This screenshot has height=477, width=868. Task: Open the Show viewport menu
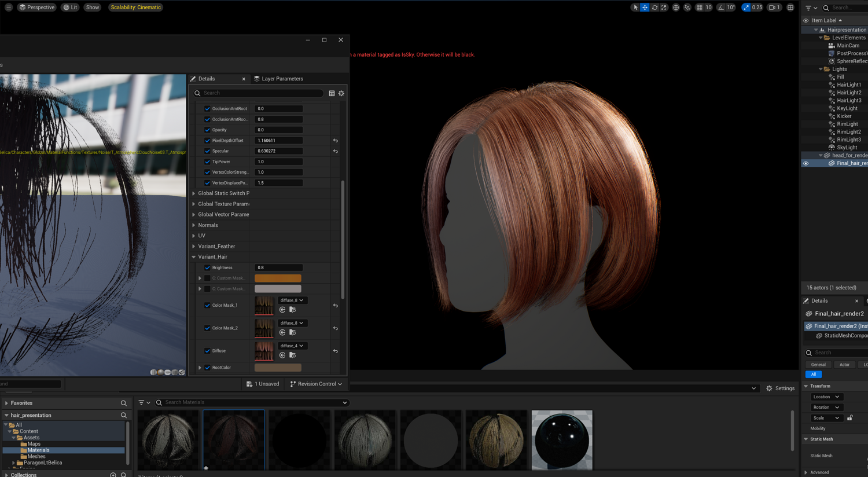click(x=93, y=8)
